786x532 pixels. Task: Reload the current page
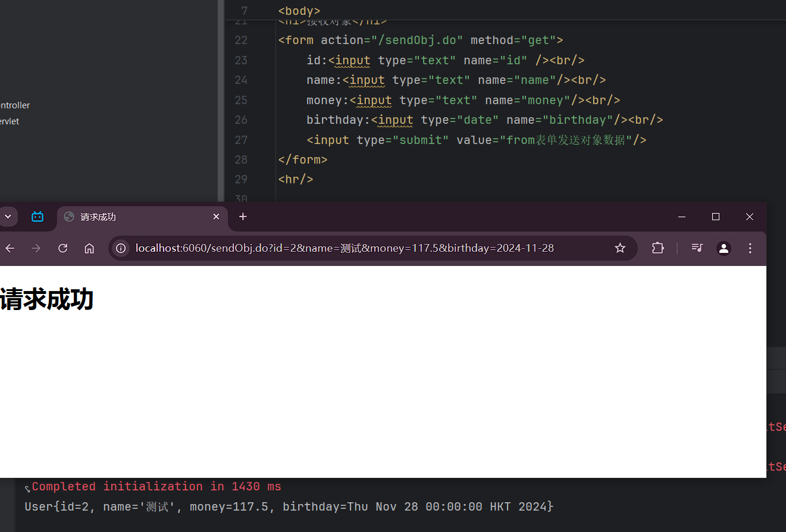(x=62, y=248)
